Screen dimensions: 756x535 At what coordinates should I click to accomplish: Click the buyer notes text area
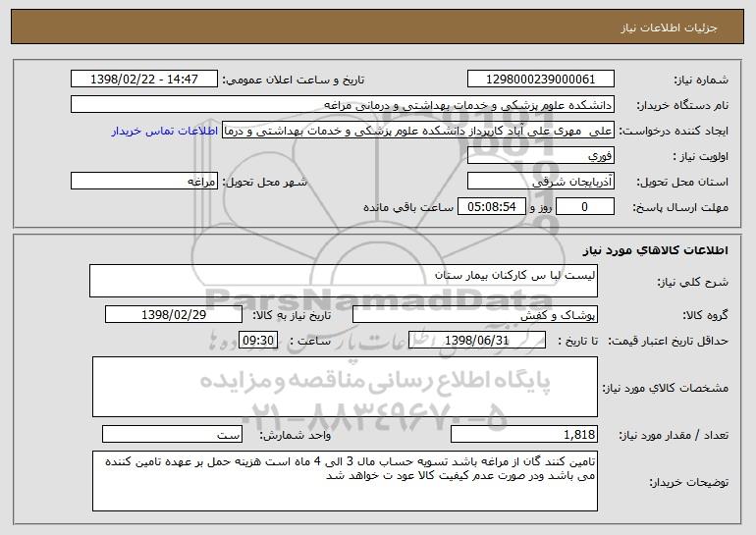pos(345,481)
